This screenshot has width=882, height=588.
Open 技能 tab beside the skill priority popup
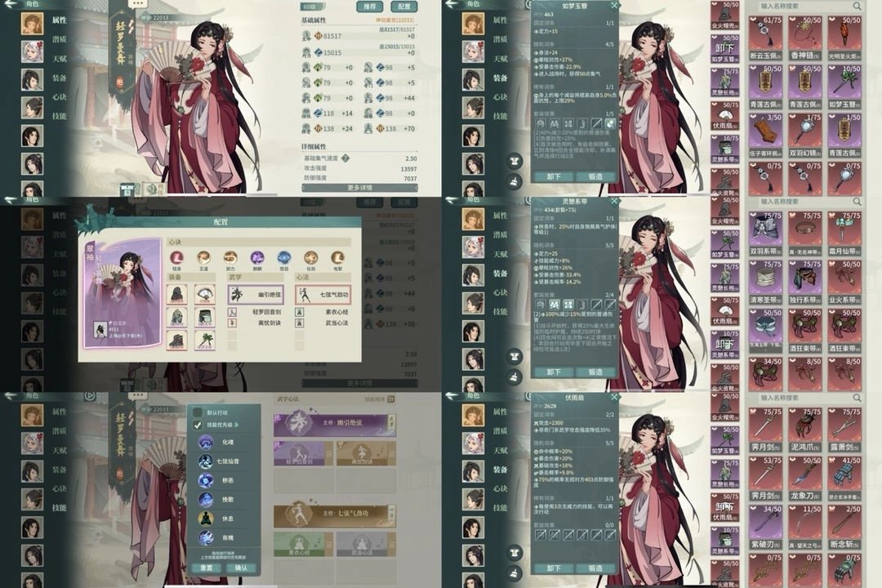click(60, 507)
